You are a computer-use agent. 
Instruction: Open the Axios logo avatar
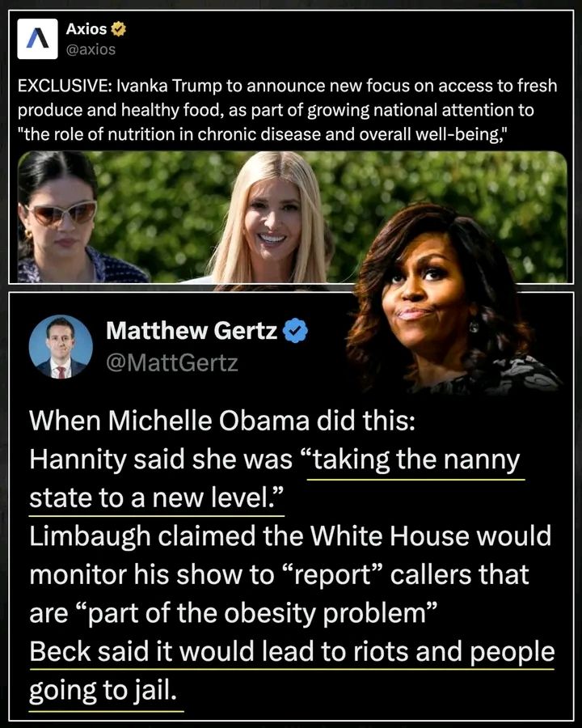coord(38,39)
